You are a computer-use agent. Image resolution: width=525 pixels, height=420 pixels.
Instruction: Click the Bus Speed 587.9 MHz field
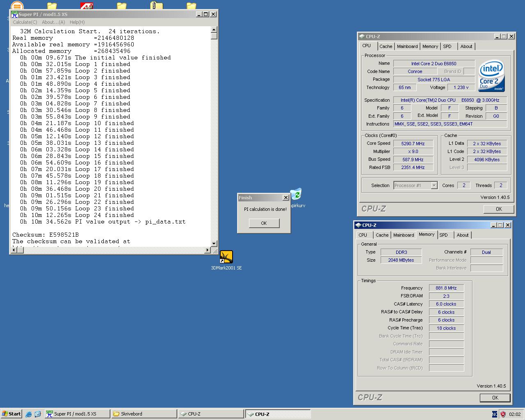pyautogui.click(x=413, y=160)
